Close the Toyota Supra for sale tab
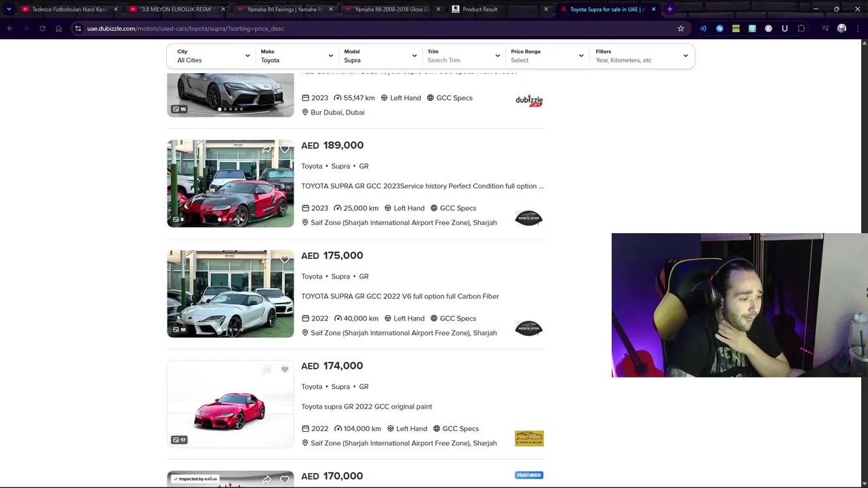 pos(654,9)
